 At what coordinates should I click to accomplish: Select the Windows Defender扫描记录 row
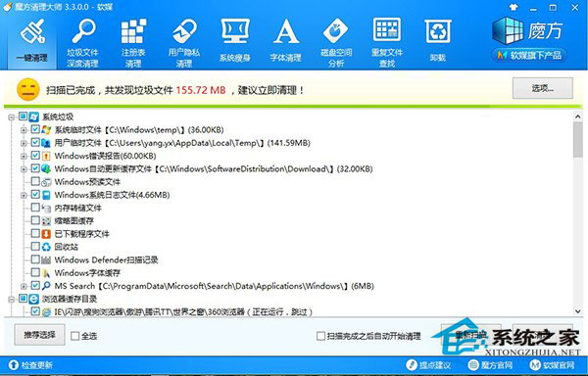106,259
